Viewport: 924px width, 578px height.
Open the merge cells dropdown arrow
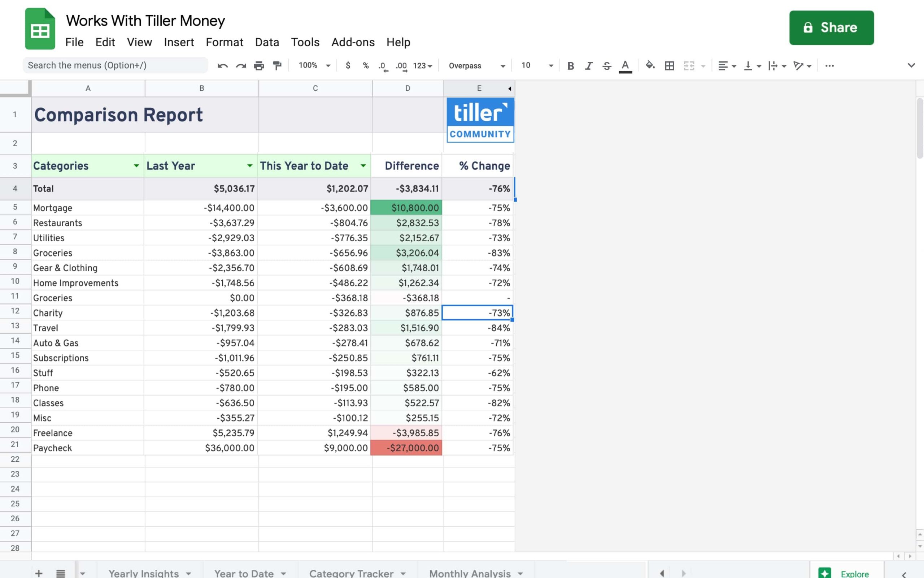703,66
